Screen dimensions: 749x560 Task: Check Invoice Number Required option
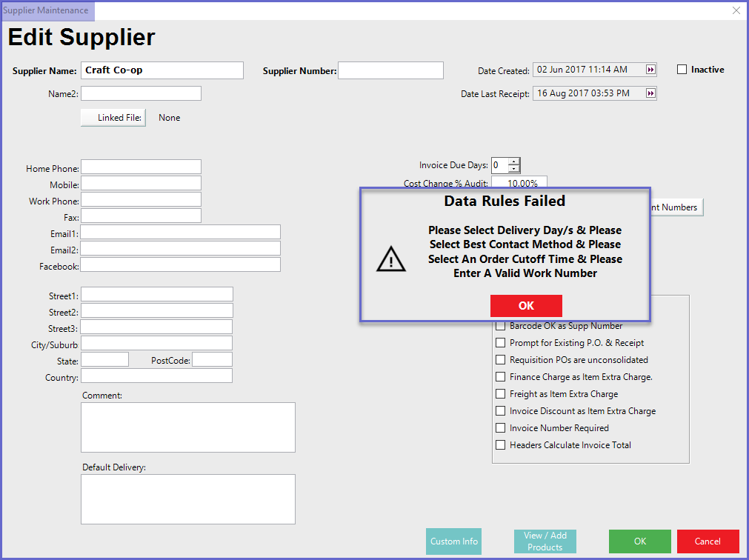pyautogui.click(x=501, y=428)
